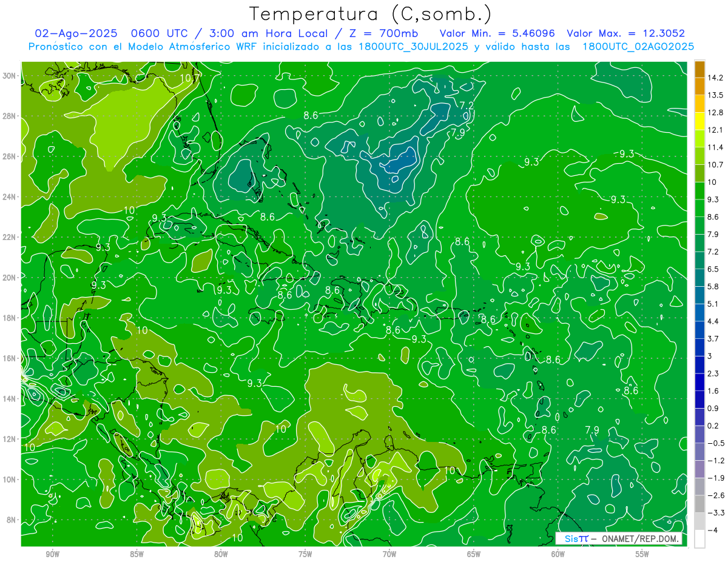Click the '20N' latitude axis label
The height and width of the screenshot is (562, 728).
pos(10,278)
